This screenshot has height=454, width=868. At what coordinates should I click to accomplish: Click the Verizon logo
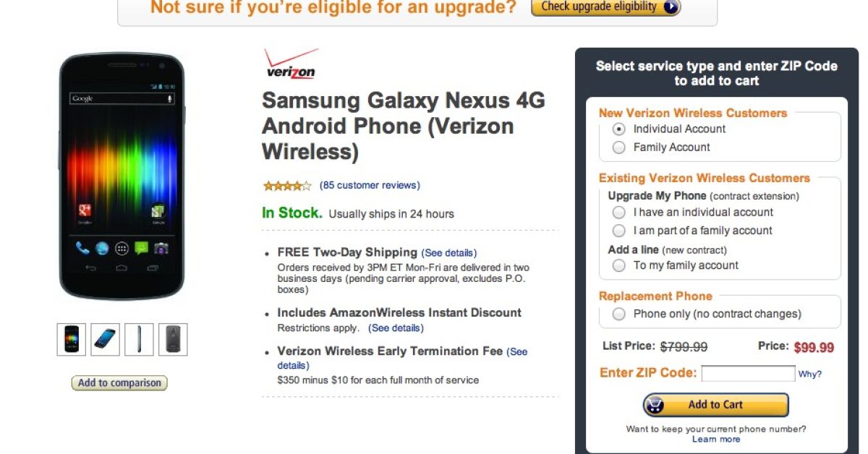pyautogui.click(x=290, y=64)
